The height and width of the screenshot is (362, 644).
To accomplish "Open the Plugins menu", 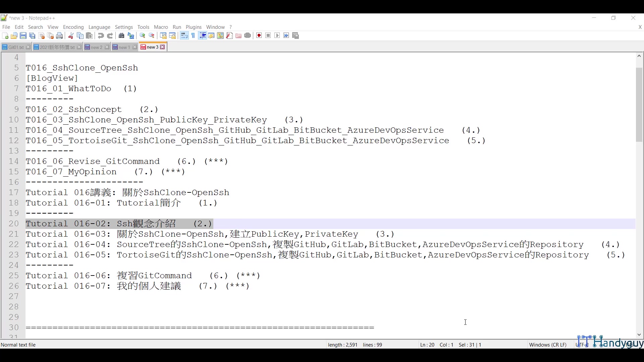I will (194, 27).
